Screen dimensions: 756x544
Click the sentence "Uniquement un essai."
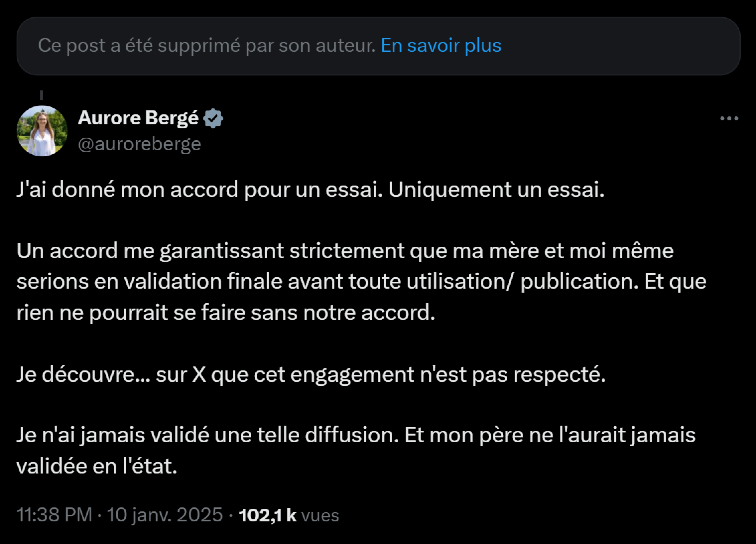(x=496, y=190)
